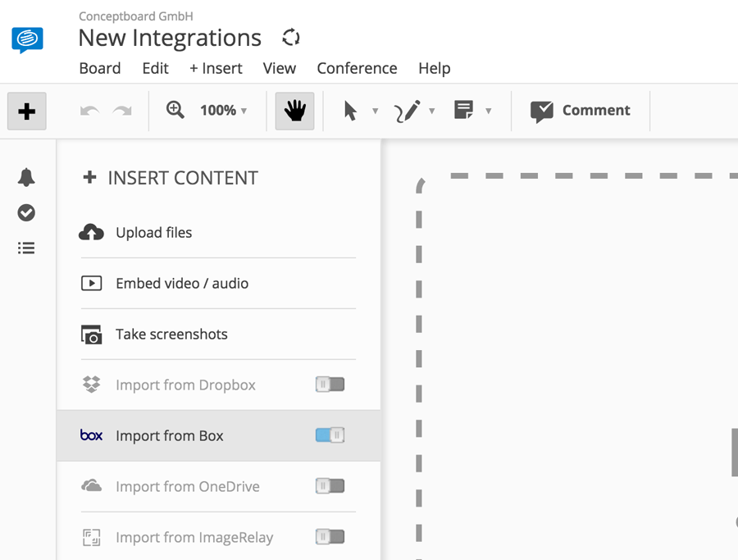Click the redo arrow icon
This screenshot has width=738, height=560.
coord(122,111)
